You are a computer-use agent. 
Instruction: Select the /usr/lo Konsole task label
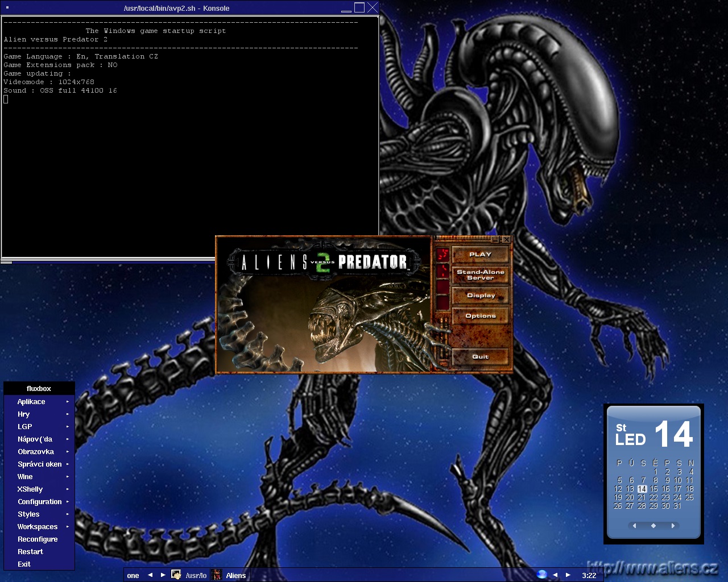(x=196, y=576)
